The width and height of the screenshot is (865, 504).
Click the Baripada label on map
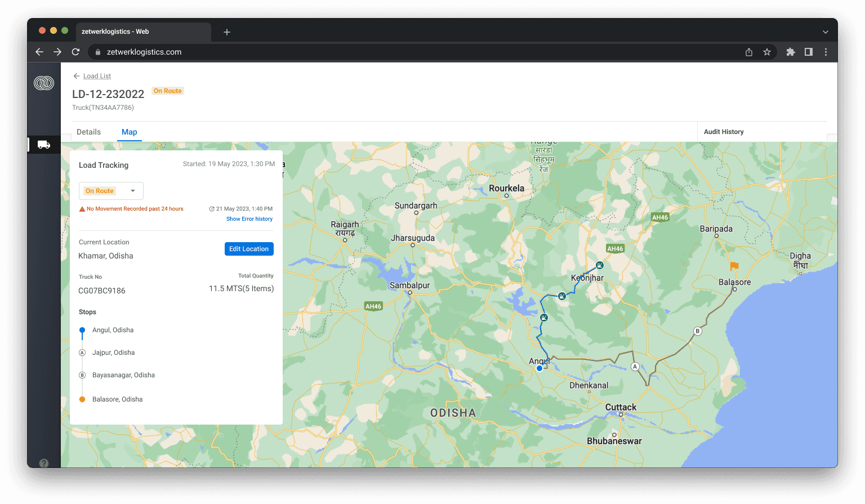(716, 229)
